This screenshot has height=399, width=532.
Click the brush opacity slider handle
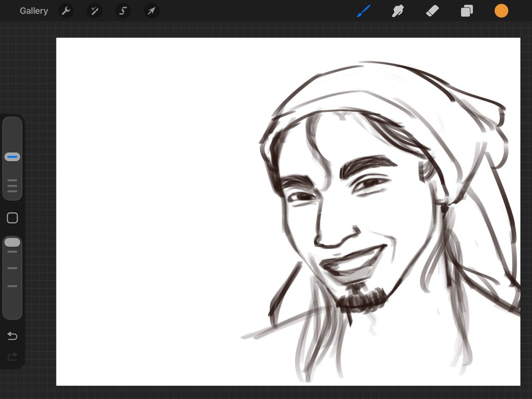click(x=12, y=242)
